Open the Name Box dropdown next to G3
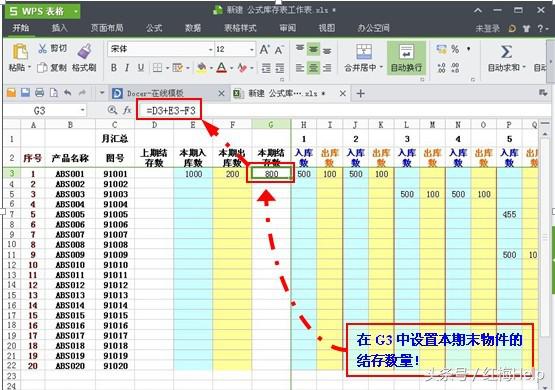The height and width of the screenshot is (390, 555). (82, 110)
